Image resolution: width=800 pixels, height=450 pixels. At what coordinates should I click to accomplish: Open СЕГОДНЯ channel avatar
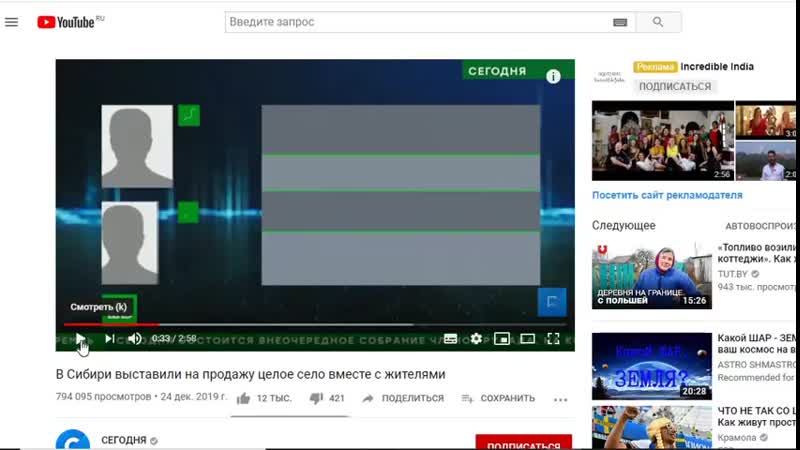(73, 440)
